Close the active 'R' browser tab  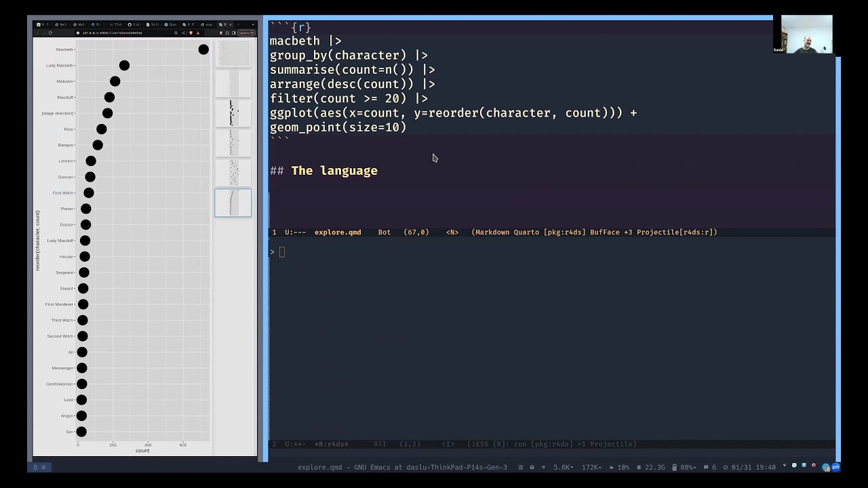231,24
